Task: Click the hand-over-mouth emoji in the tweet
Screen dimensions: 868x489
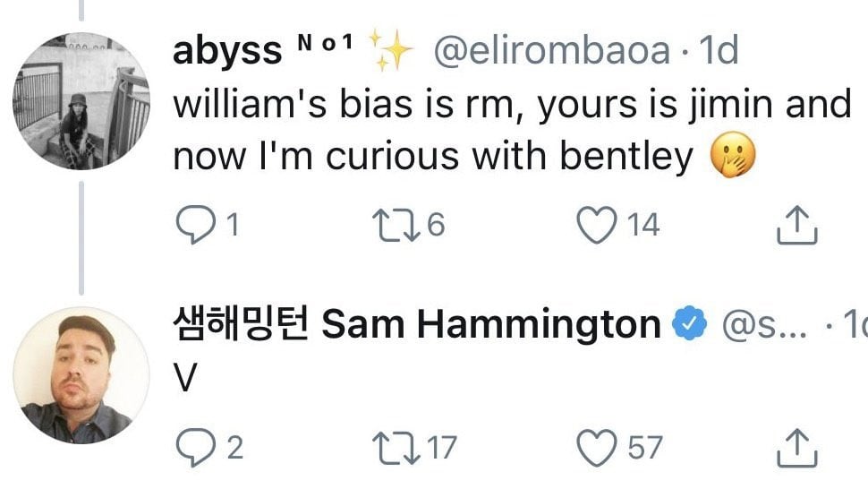Action: tap(733, 159)
